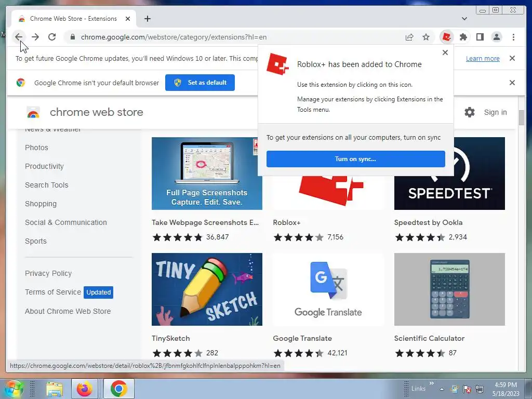
Task: Open the Privacy Policy link
Action: tap(48, 273)
